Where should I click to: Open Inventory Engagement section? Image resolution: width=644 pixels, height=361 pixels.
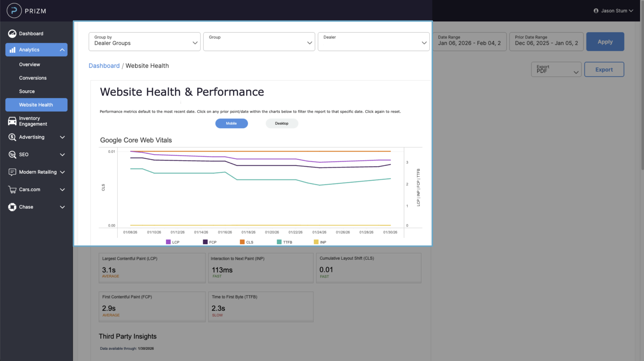pos(36,121)
